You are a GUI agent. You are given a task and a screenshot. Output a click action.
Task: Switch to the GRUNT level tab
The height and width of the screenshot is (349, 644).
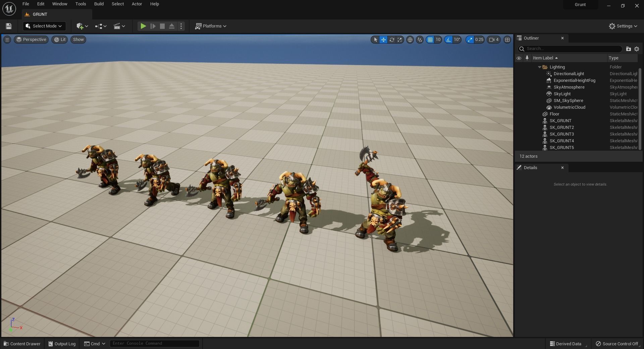click(x=57, y=14)
